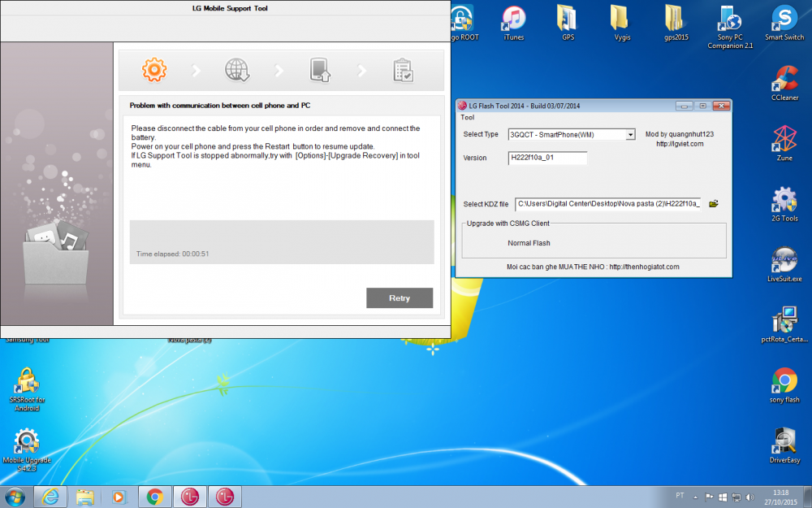The image size is (812, 508).
Task: Click the Version field showing H222f10a_01
Action: [547, 158]
